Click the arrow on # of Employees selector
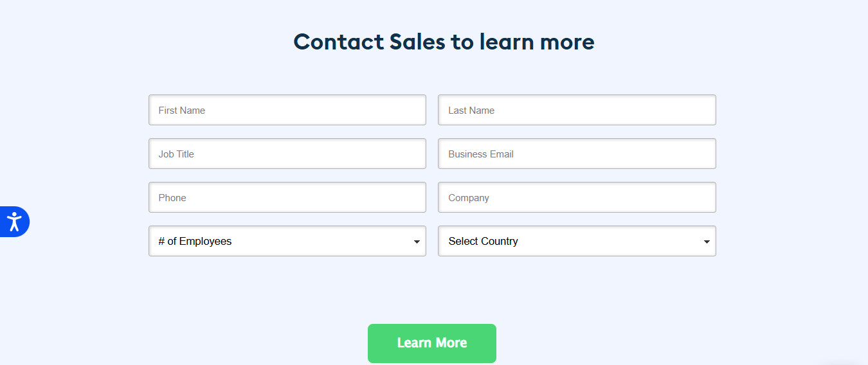Screen dimensions: 868x365 (x=417, y=242)
